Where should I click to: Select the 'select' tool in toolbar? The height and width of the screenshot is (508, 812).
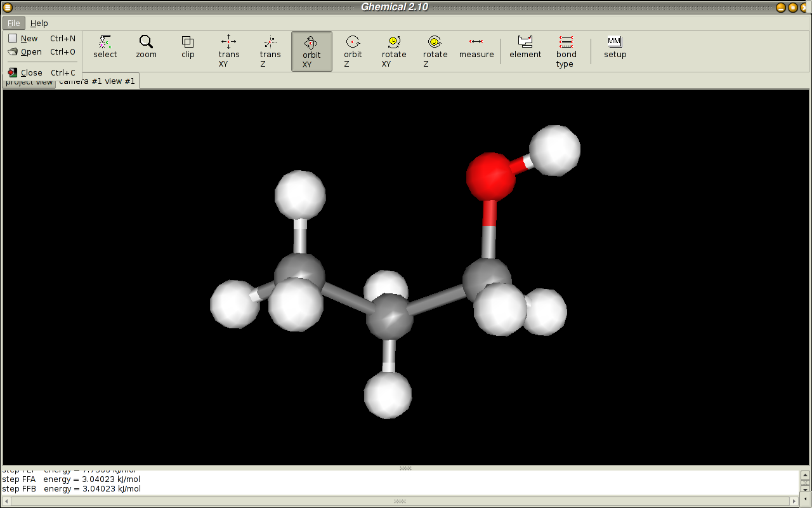pos(105,48)
